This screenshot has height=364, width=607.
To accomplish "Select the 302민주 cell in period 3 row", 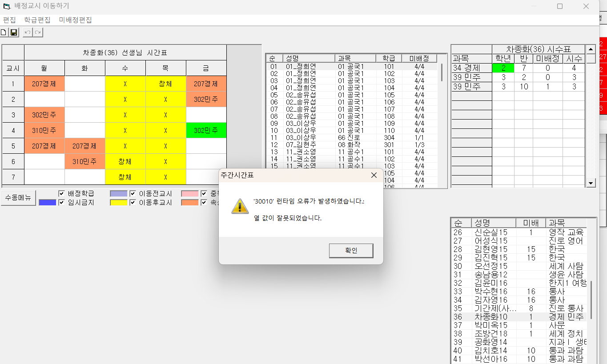I will (x=44, y=115).
